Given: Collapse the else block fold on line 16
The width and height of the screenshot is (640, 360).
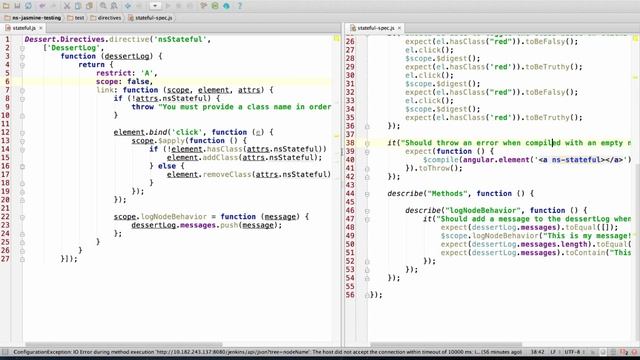Looking at the screenshot, I should click(x=22, y=167).
